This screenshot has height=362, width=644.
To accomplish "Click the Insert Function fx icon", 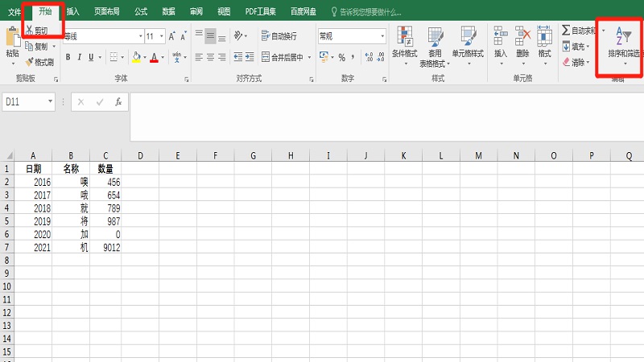I will (x=118, y=102).
